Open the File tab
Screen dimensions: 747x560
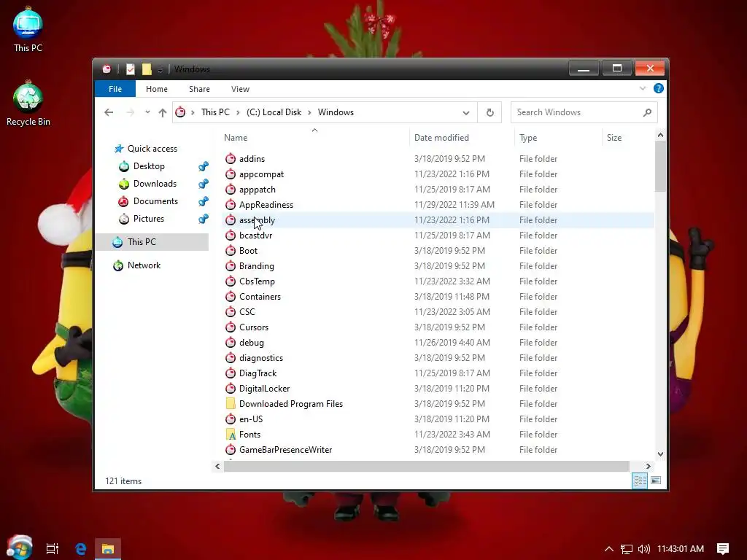tap(115, 89)
